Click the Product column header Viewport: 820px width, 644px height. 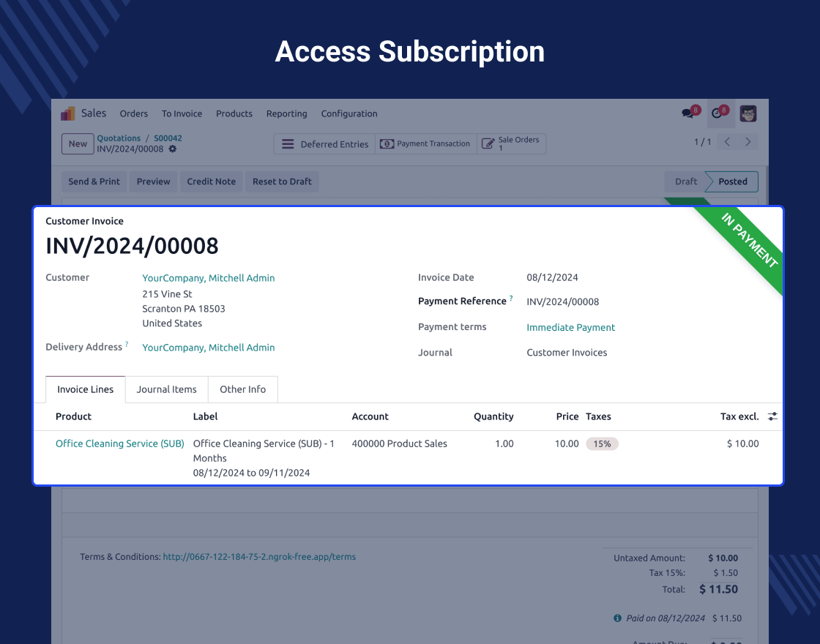(x=73, y=416)
